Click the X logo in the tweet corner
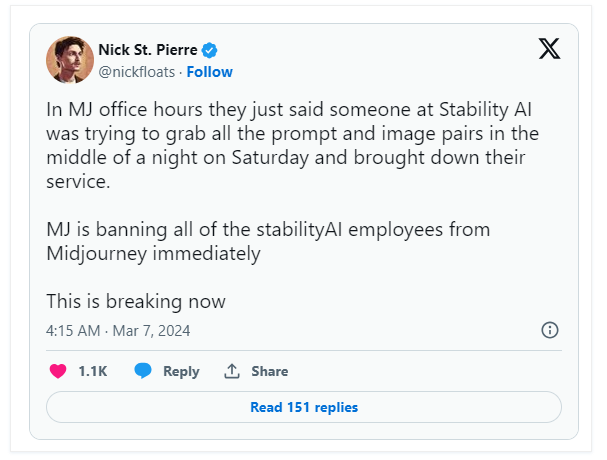Screen dimensions: 607x460 549,49
